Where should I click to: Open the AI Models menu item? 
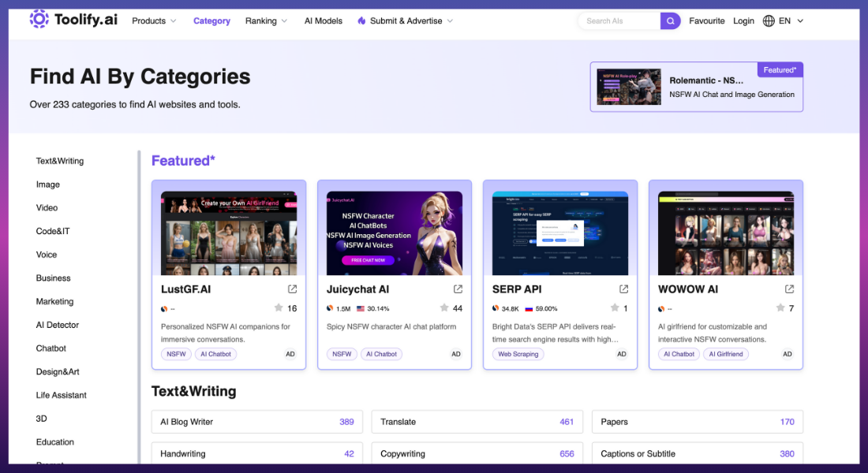(x=323, y=20)
